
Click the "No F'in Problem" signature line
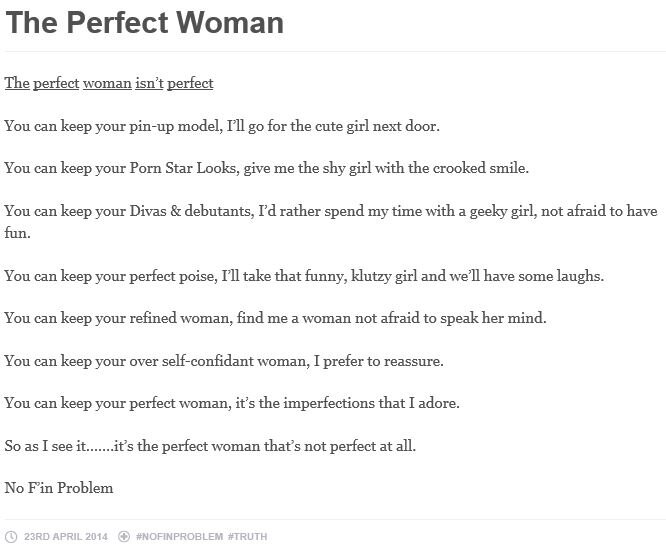pyautogui.click(x=59, y=488)
